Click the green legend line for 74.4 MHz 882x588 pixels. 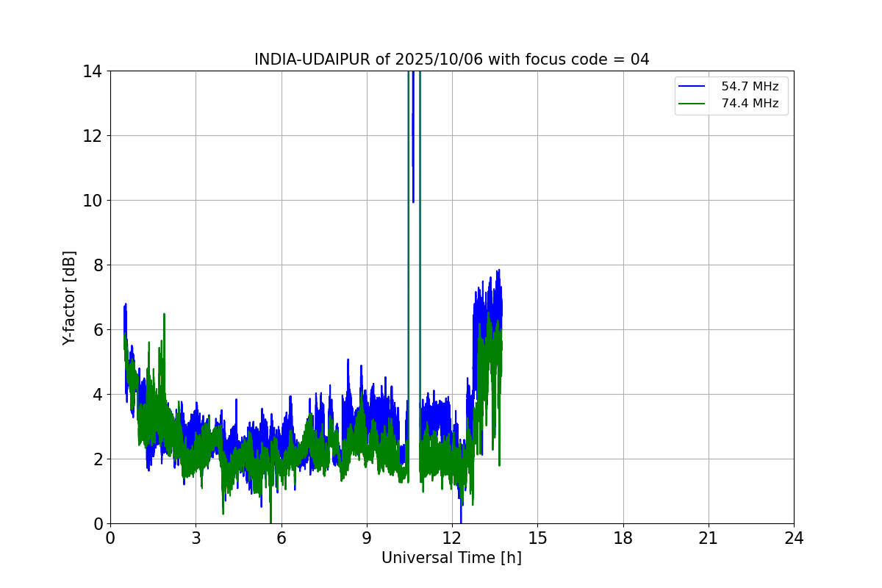pyautogui.click(x=693, y=104)
